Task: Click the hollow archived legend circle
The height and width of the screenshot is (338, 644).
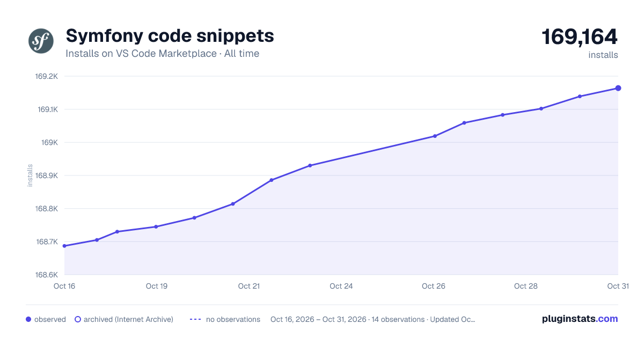Action: click(x=78, y=319)
